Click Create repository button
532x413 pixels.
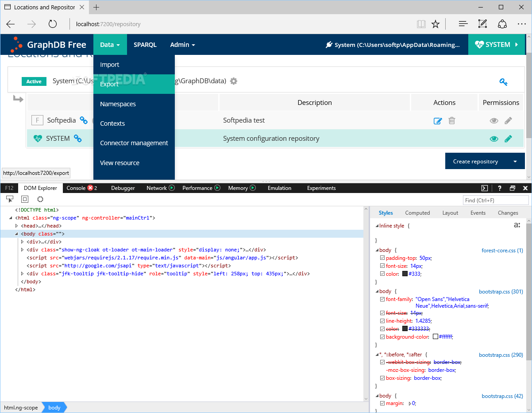tap(475, 162)
